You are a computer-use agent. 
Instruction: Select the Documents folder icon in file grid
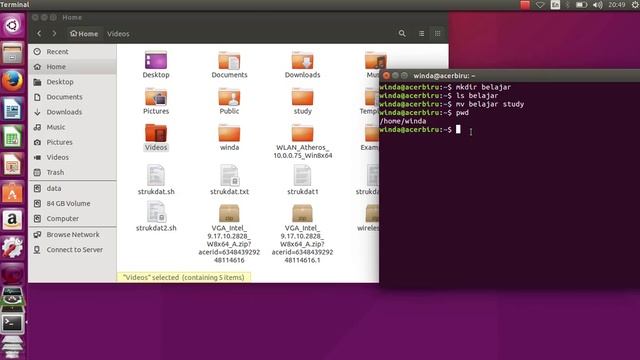[x=229, y=60]
